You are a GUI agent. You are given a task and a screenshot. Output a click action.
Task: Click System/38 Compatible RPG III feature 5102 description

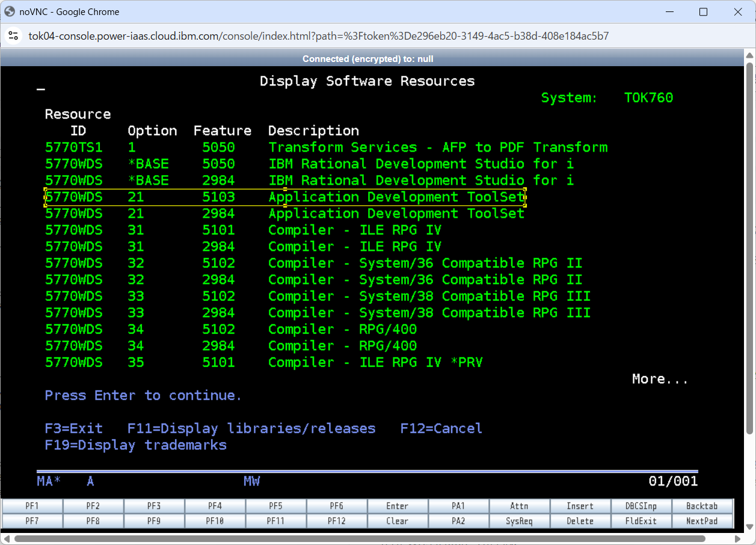[x=429, y=296]
